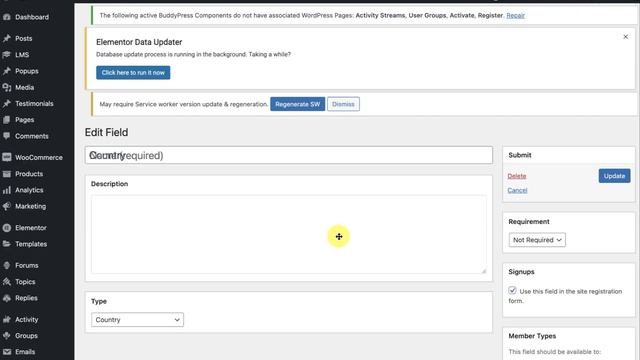This screenshot has height=360, width=640.
Task: Open Products menu item
Action: point(29,174)
